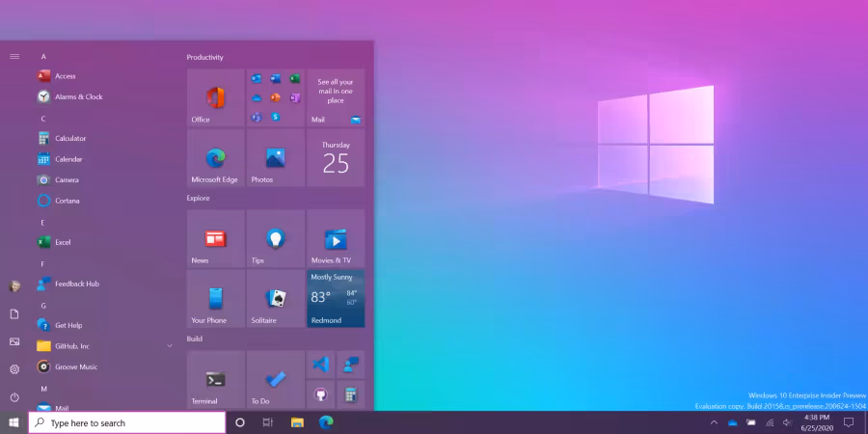Open the Office tile
Viewport: 868px width, 434px height.
pos(216,98)
